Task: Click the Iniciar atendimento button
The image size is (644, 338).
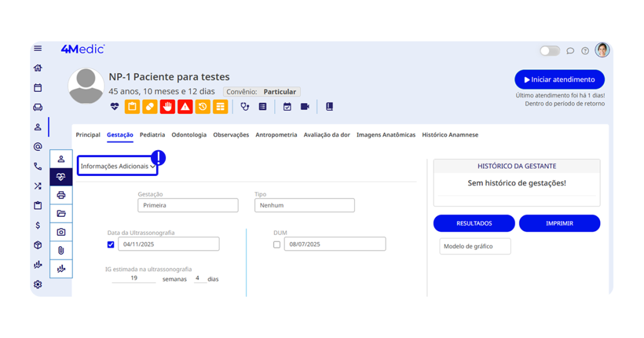Action: 559,80
